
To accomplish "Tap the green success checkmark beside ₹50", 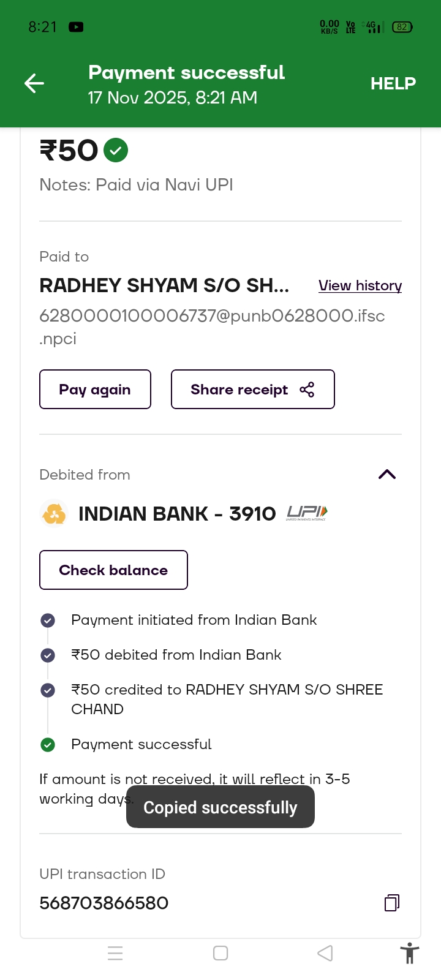I will 116,150.
